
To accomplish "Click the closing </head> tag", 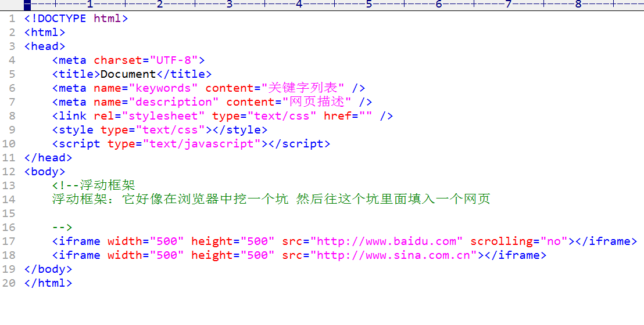I will (x=48, y=158).
